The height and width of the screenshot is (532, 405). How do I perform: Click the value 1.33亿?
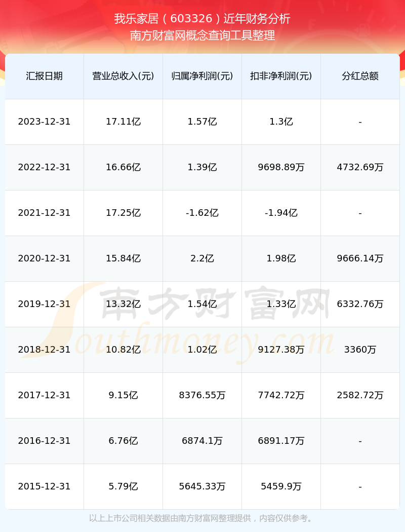281,304
